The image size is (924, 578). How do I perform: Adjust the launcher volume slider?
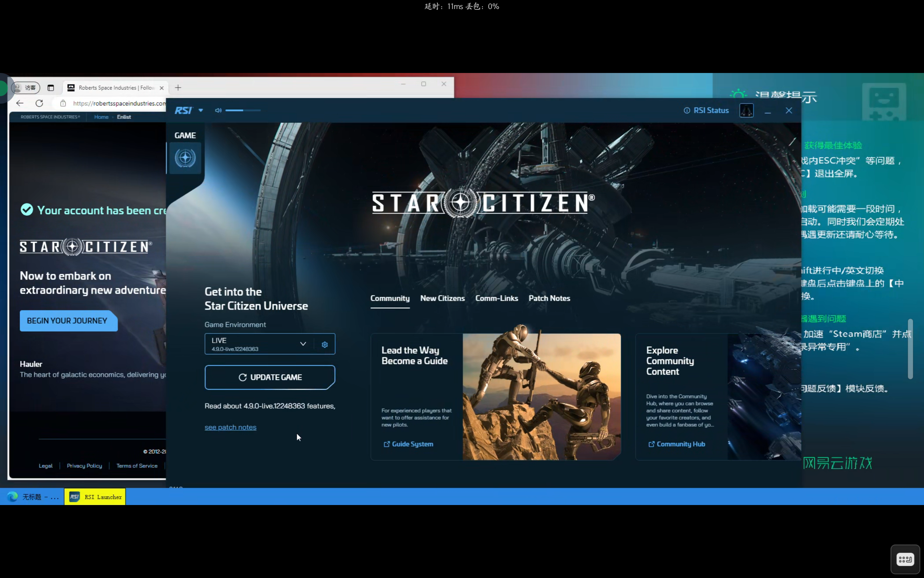click(x=243, y=111)
